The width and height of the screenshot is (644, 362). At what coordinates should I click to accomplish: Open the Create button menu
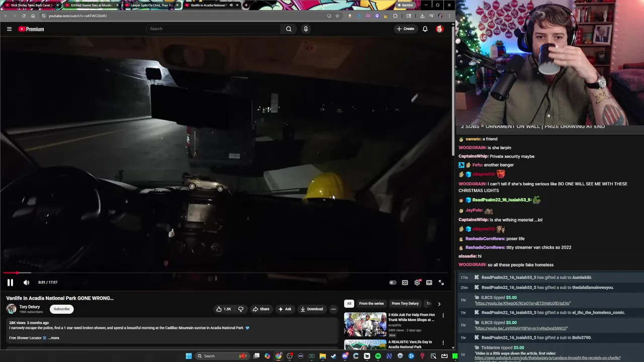tap(406, 29)
